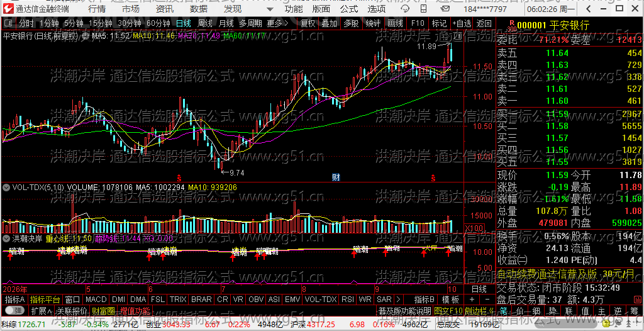Screen dimensions: 644x331
Task: Open the mobile phone icon in title bar
Action: tap(423, 9)
